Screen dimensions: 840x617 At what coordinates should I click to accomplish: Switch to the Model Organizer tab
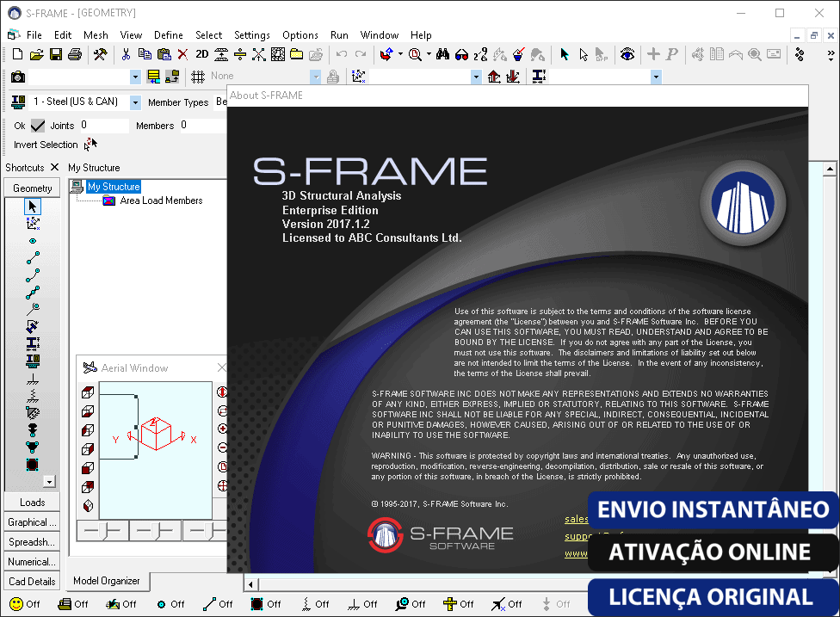click(x=107, y=581)
